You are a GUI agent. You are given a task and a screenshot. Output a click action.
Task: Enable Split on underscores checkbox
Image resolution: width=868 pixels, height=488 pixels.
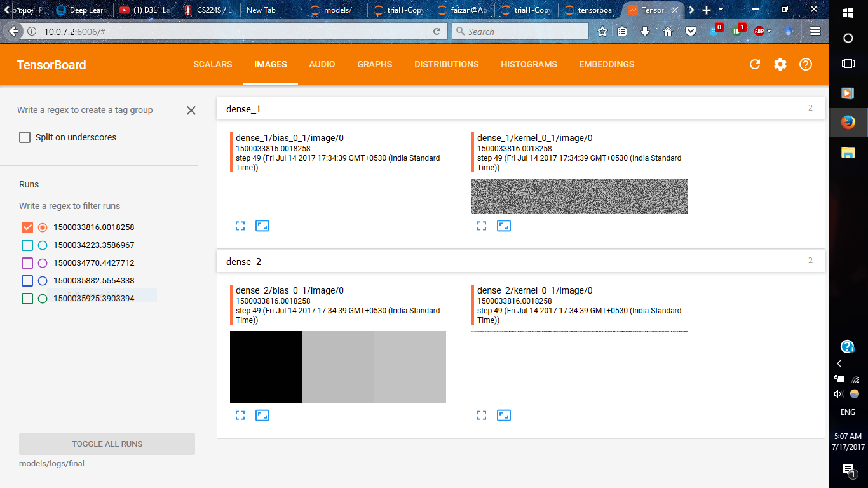point(25,137)
